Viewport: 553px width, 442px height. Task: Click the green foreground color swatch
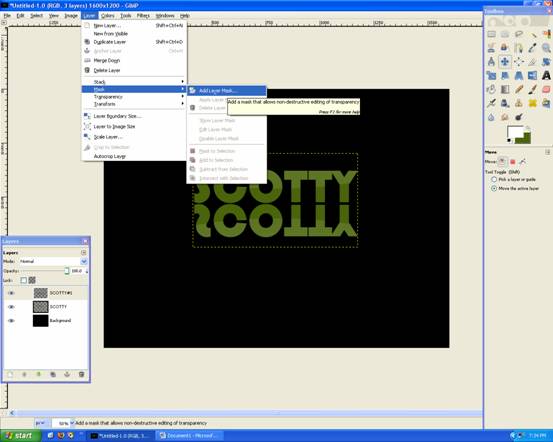click(522, 138)
